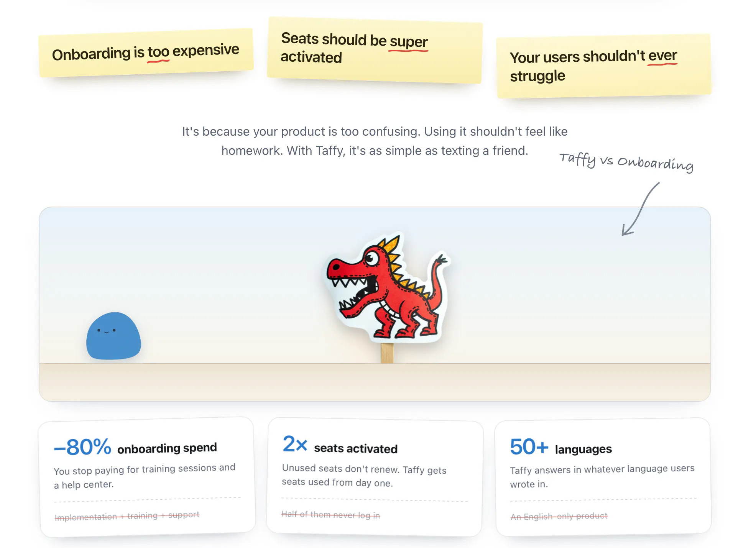The image size is (756, 548).
Task: Click the blue 50+ figure
Action: point(529,447)
